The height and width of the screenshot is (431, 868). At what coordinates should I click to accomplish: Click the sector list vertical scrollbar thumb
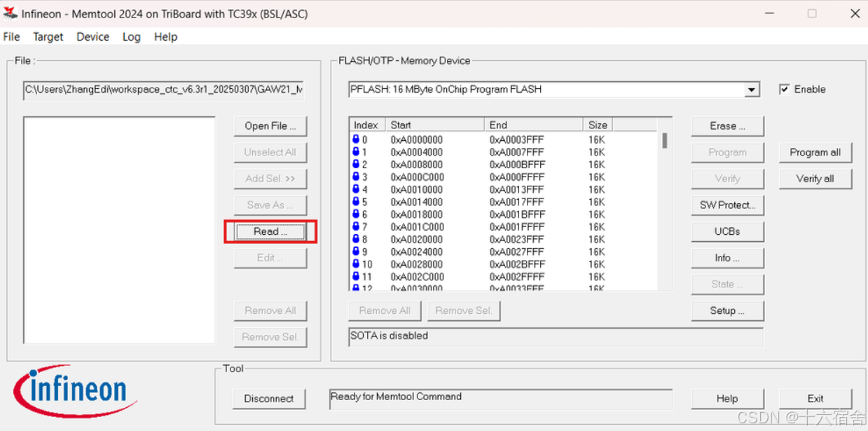pos(665,140)
